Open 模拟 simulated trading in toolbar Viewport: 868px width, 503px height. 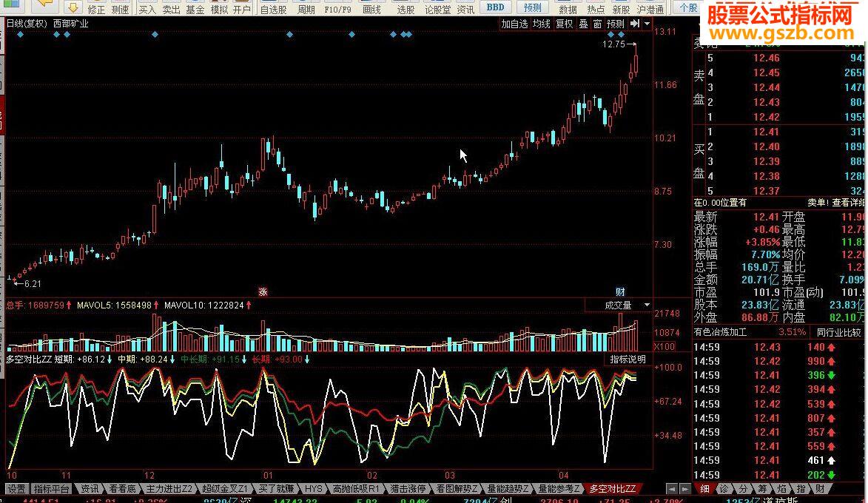pos(218,9)
